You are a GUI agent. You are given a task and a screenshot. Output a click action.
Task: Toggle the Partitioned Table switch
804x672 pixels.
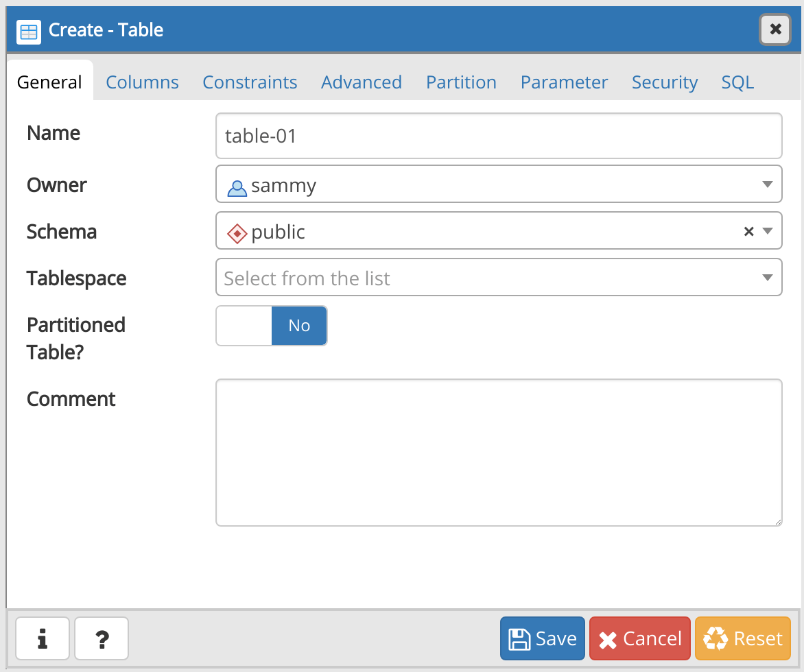coord(271,326)
